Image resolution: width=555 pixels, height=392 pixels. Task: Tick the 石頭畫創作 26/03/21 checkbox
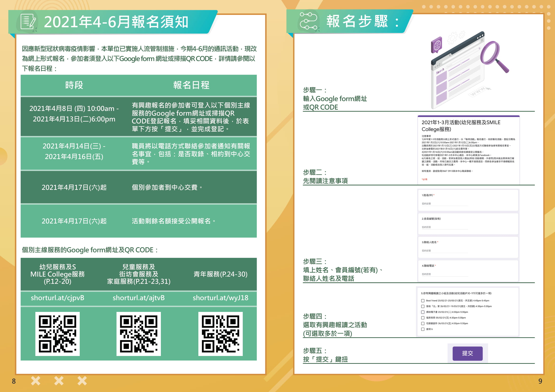tap(423, 324)
